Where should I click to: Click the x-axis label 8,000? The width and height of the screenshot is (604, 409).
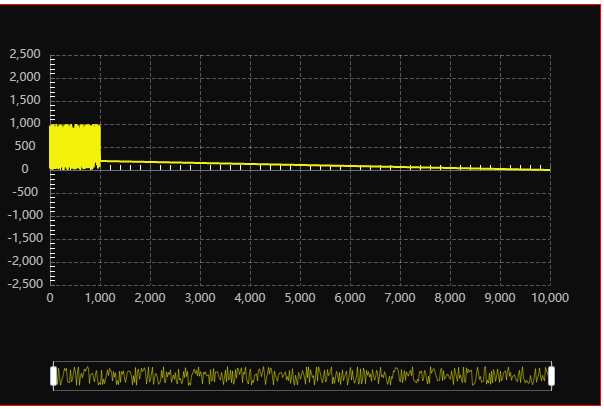click(x=450, y=297)
